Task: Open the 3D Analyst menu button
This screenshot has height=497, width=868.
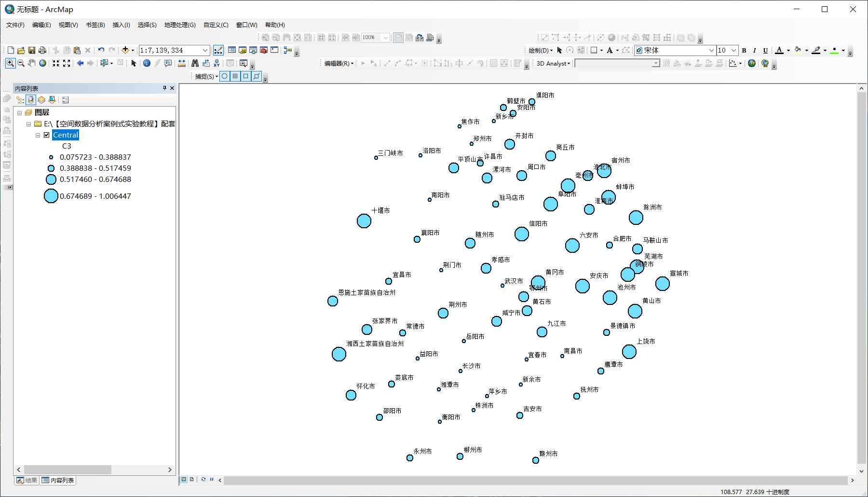Action: click(554, 63)
